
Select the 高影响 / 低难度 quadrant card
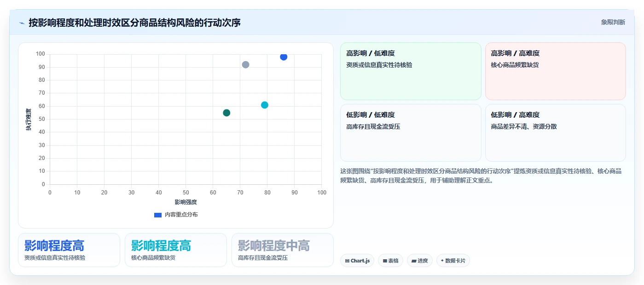tap(411, 71)
